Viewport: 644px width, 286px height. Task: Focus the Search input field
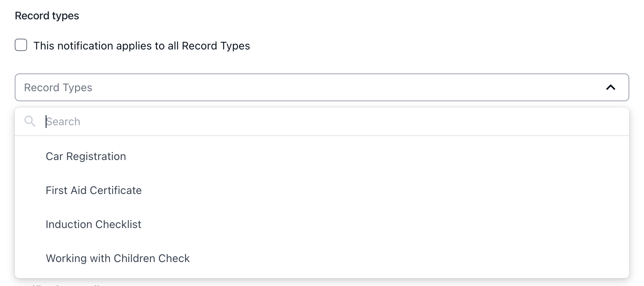point(333,121)
